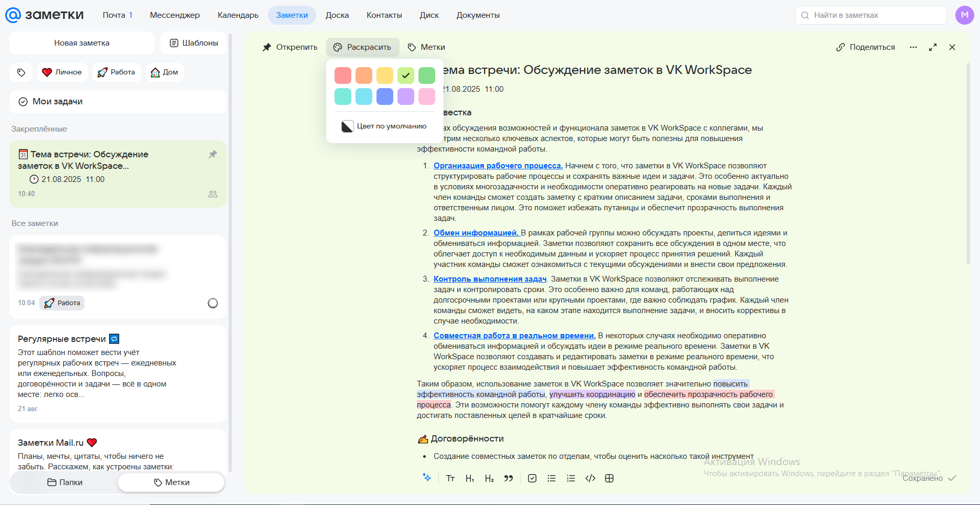The image size is (980, 505).
Task: Switch to the Календарь tab
Action: (x=238, y=15)
